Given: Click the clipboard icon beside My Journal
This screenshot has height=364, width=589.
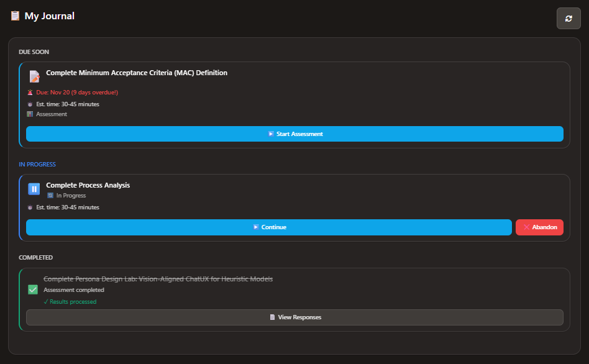Looking at the screenshot, I should pyautogui.click(x=15, y=16).
